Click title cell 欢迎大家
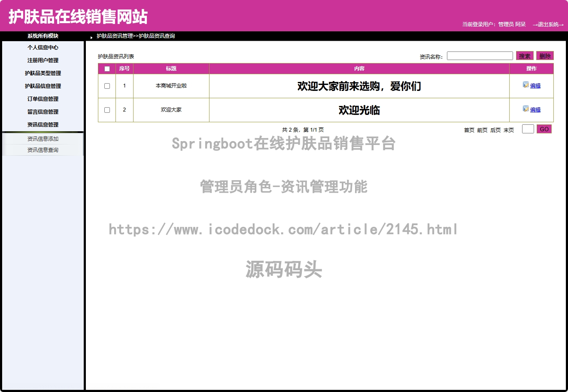Viewport: 568px width, 392px height. point(171,110)
